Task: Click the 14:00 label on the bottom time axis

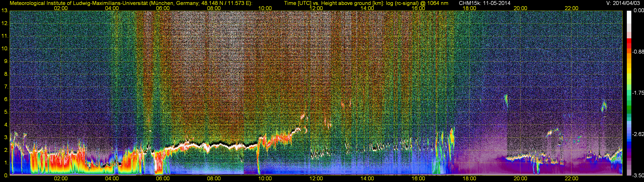Action: (367, 179)
